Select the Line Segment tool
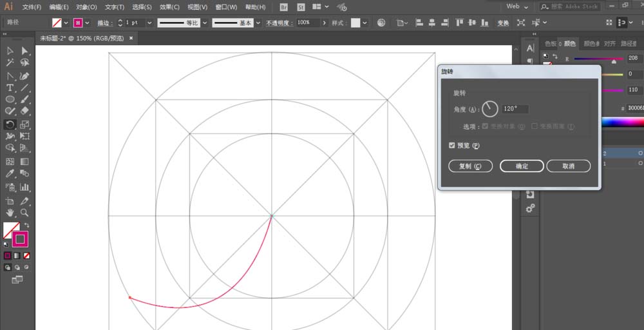The image size is (644, 330). pos(24,88)
